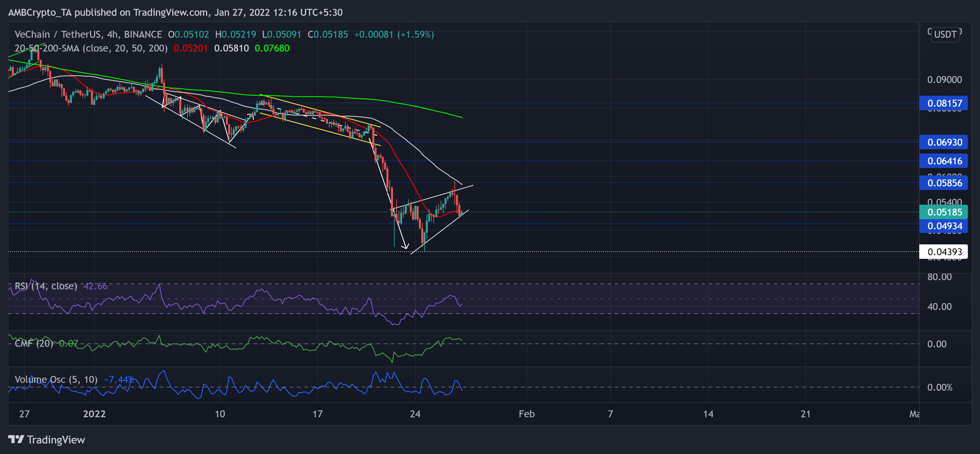The height and width of the screenshot is (454, 980).
Task: Select the 0.08157 price level label
Action: pyautogui.click(x=943, y=103)
